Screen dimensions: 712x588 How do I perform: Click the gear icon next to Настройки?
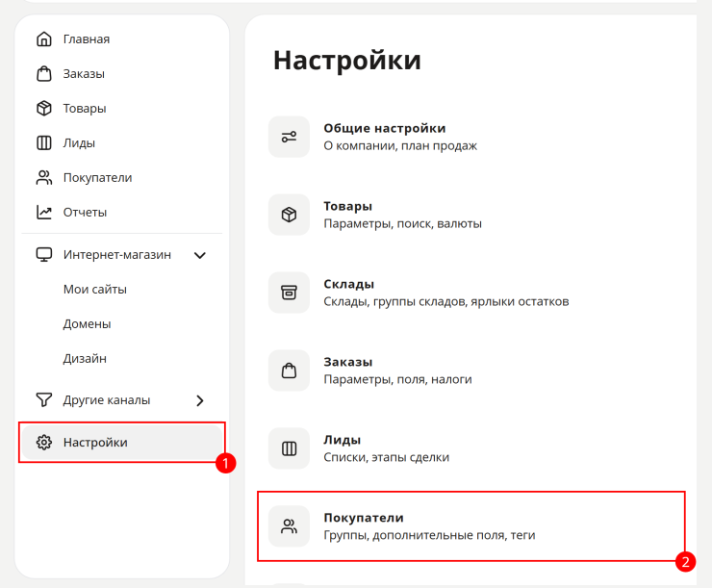[44, 443]
